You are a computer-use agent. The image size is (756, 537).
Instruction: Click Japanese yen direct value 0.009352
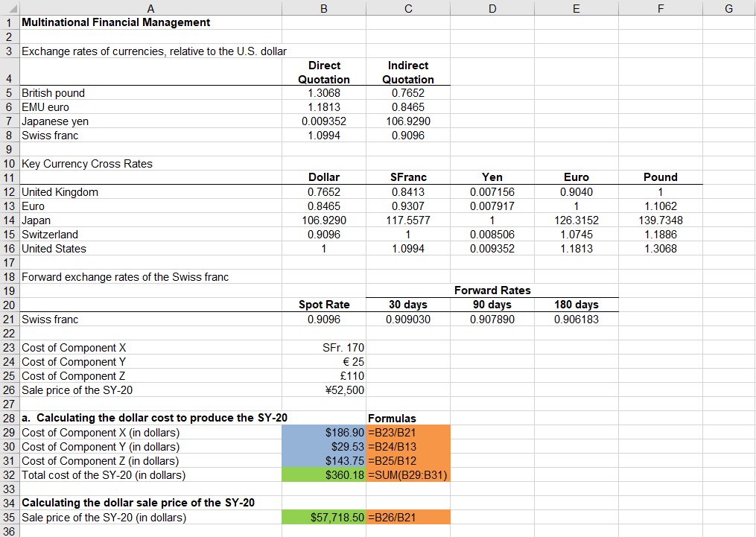pyautogui.click(x=324, y=121)
